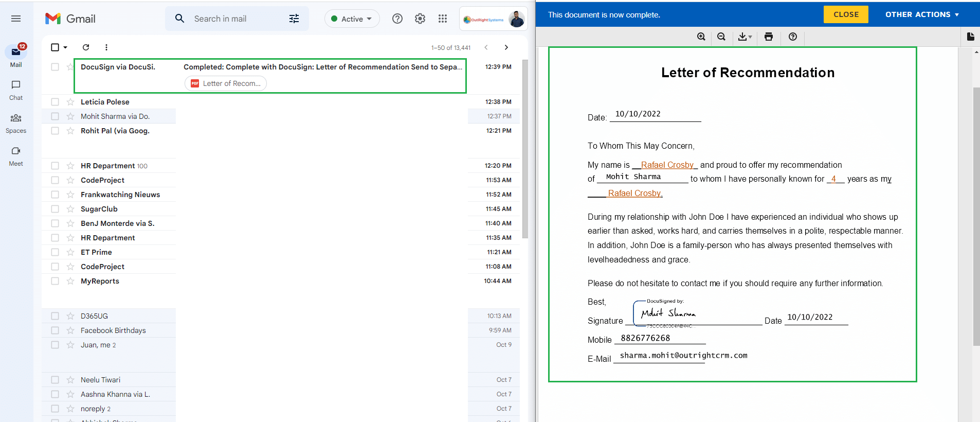Click the noreply 2 email row
The image size is (980, 422).
281,409
